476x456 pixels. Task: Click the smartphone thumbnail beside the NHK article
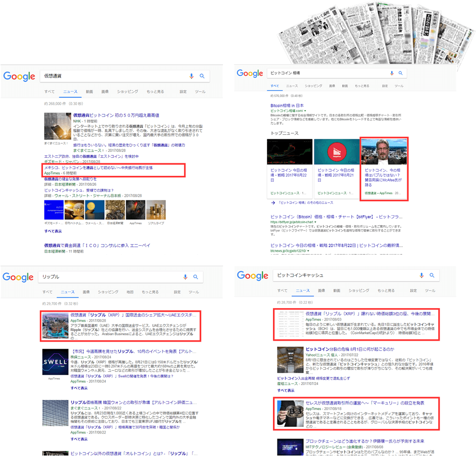(x=58, y=126)
